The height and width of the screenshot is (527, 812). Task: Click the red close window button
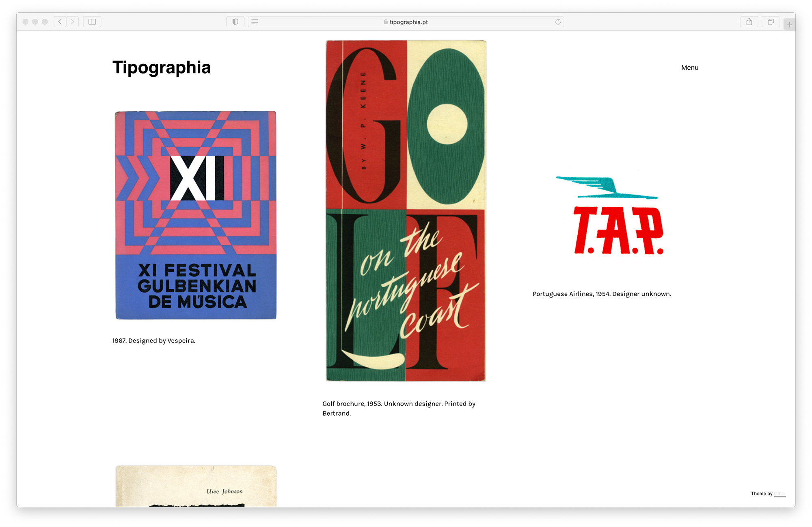point(26,22)
